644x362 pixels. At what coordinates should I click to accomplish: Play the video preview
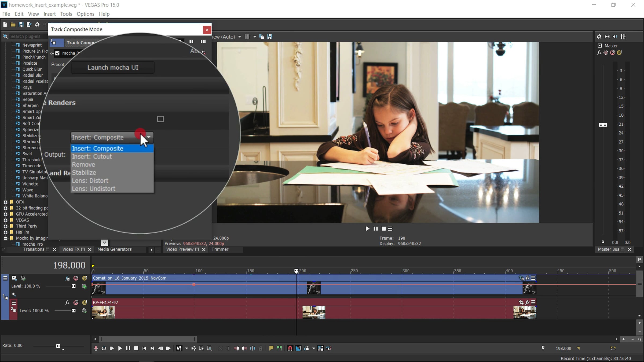[367, 229]
